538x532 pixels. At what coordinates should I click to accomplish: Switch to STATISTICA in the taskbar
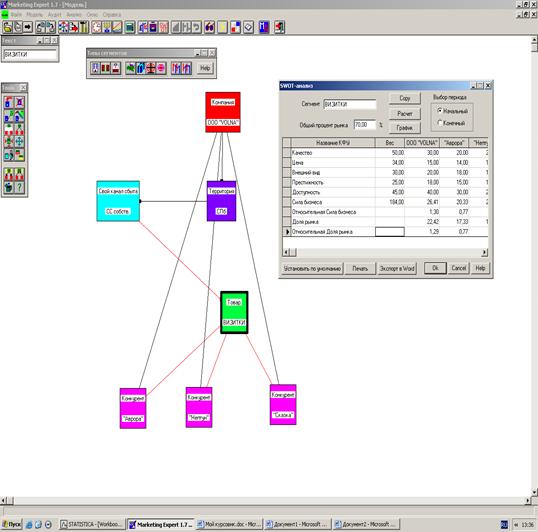tap(92, 524)
